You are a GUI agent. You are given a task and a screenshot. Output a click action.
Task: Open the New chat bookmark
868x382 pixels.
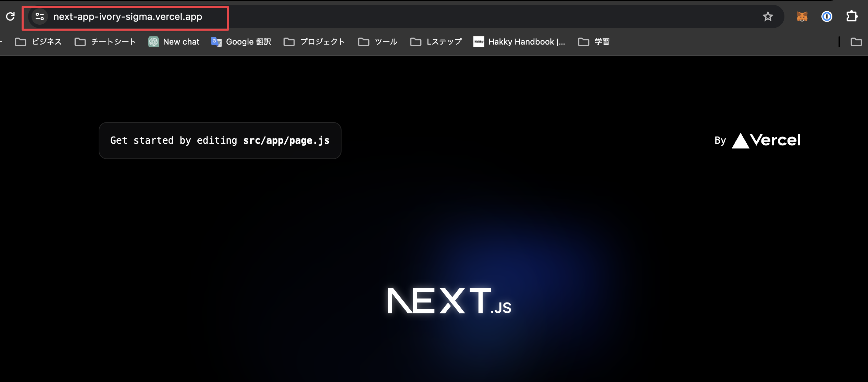tap(174, 42)
